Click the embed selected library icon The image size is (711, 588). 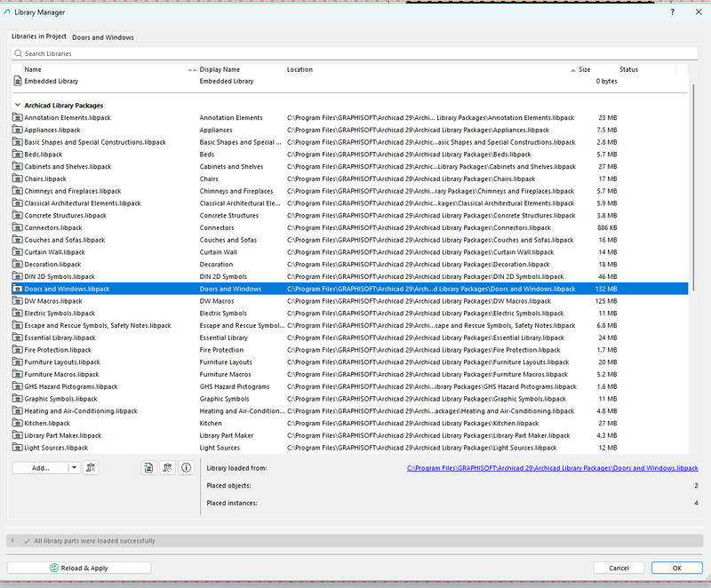coord(148,468)
